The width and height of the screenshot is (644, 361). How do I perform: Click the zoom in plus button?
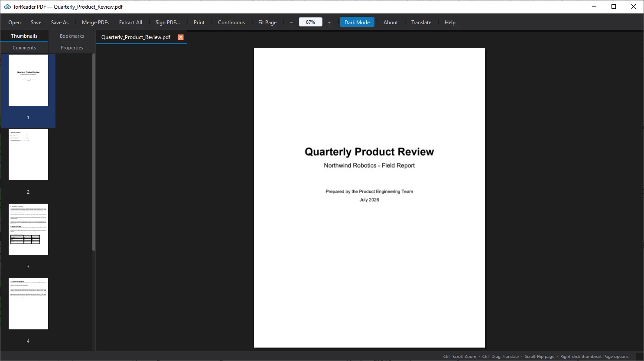point(329,23)
